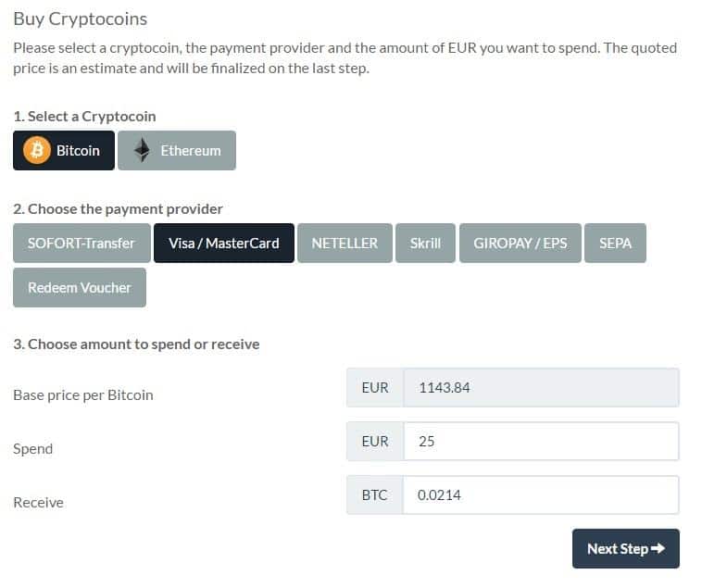Screen dimensions: 702x588
Task: Focus the Spend amount input field
Action: point(541,442)
